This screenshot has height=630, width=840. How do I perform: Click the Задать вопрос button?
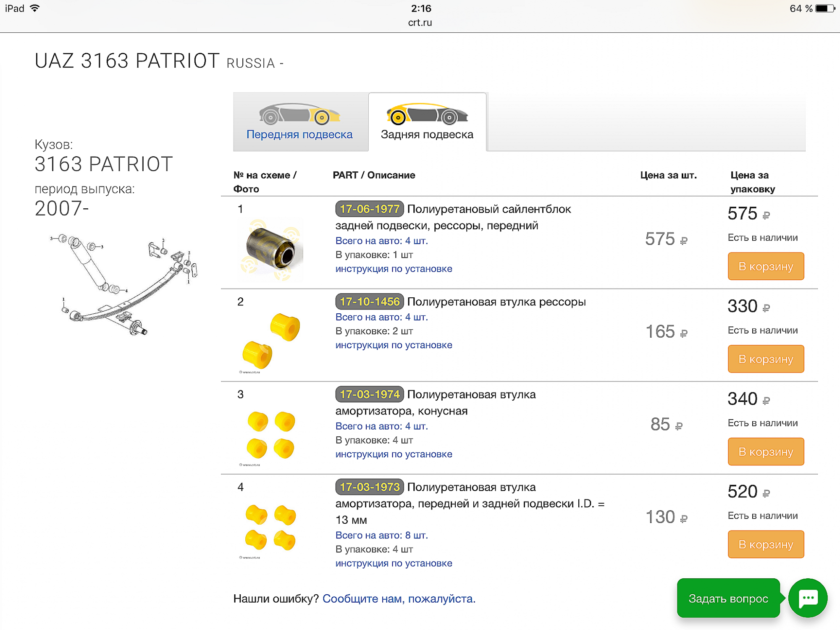coord(728,598)
